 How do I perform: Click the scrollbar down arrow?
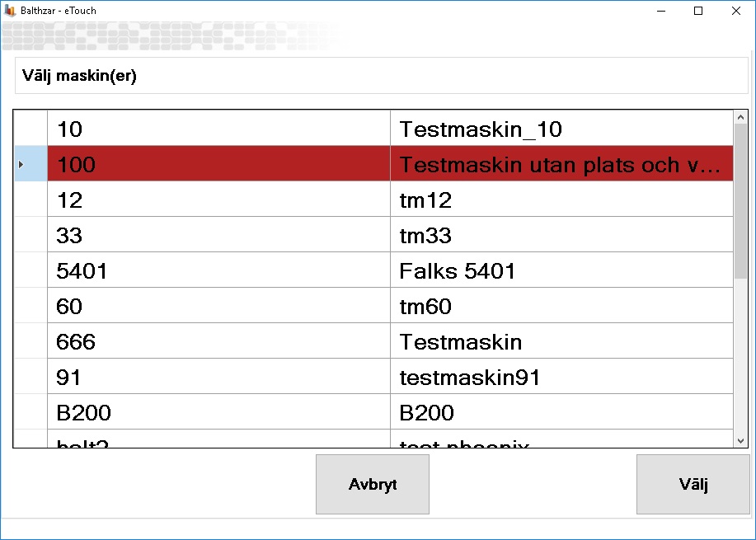[x=740, y=440]
